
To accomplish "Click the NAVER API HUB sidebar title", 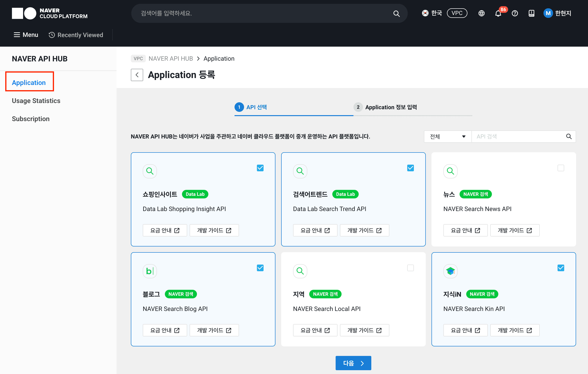I will pyautogui.click(x=39, y=59).
